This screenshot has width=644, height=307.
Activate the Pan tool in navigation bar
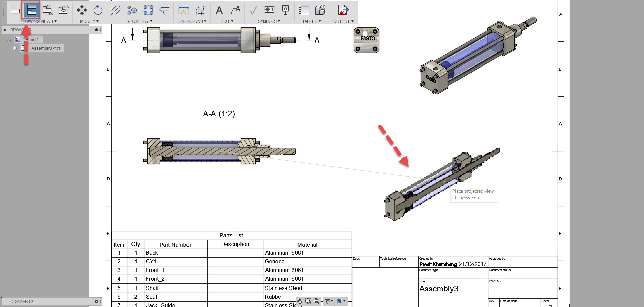pos(300,301)
